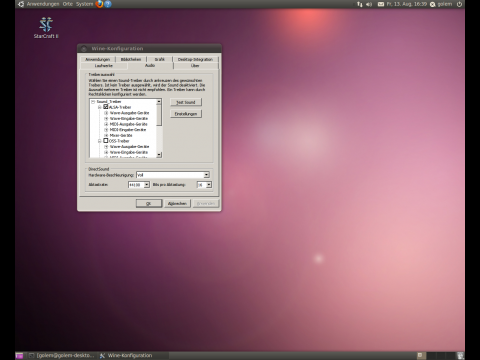This screenshot has height=360, width=480.
Task: Click the power shutdown icon
Action: pyautogui.click(x=459, y=4)
